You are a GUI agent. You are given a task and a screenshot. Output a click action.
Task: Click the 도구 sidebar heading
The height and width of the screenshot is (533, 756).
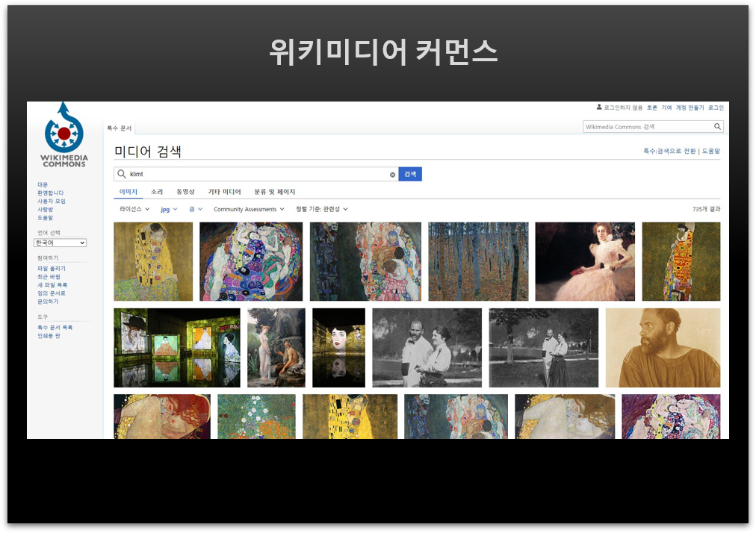[43, 317]
